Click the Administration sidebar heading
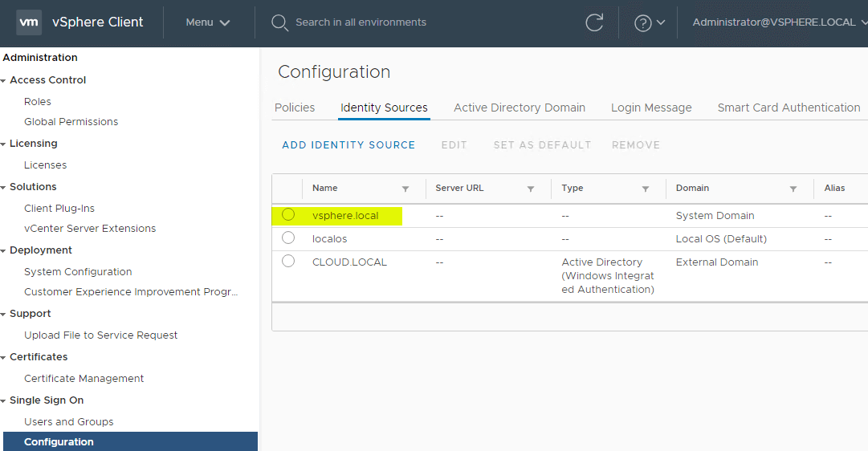The image size is (868, 451). (40, 58)
